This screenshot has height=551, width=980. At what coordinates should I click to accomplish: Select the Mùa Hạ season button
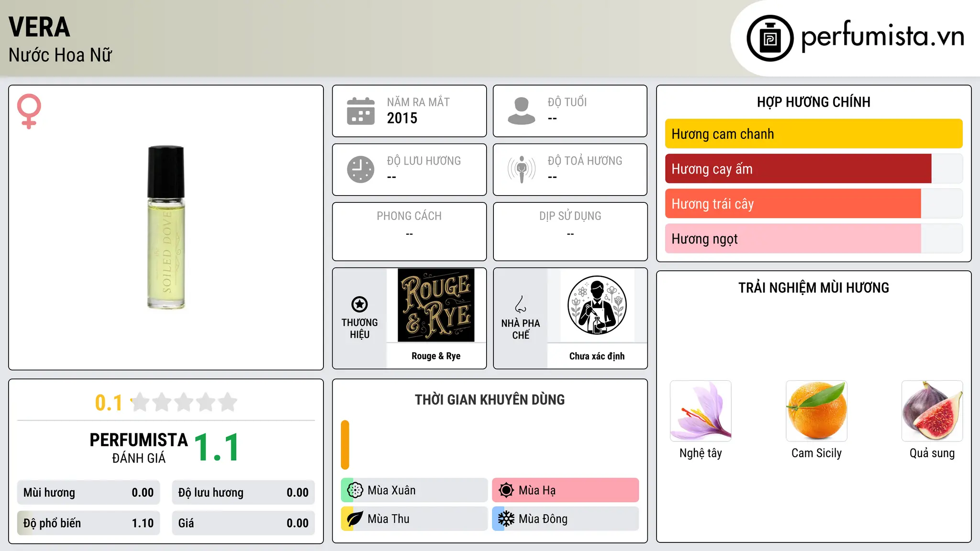click(565, 490)
